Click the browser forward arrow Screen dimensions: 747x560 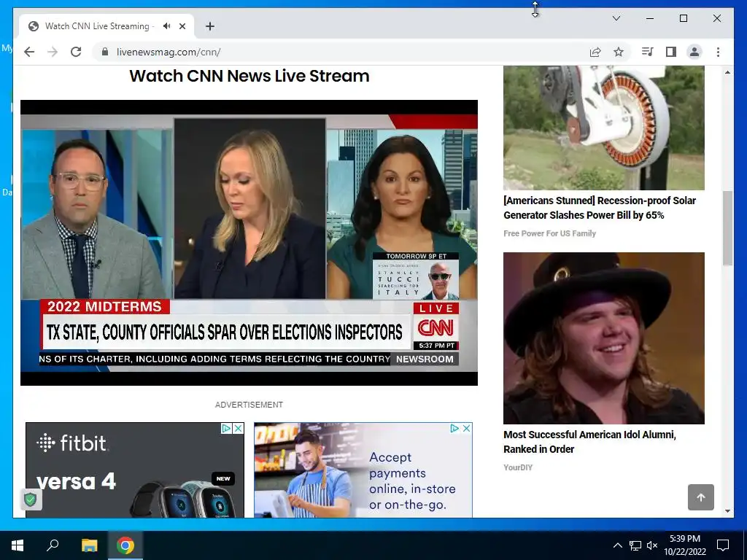point(53,52)
